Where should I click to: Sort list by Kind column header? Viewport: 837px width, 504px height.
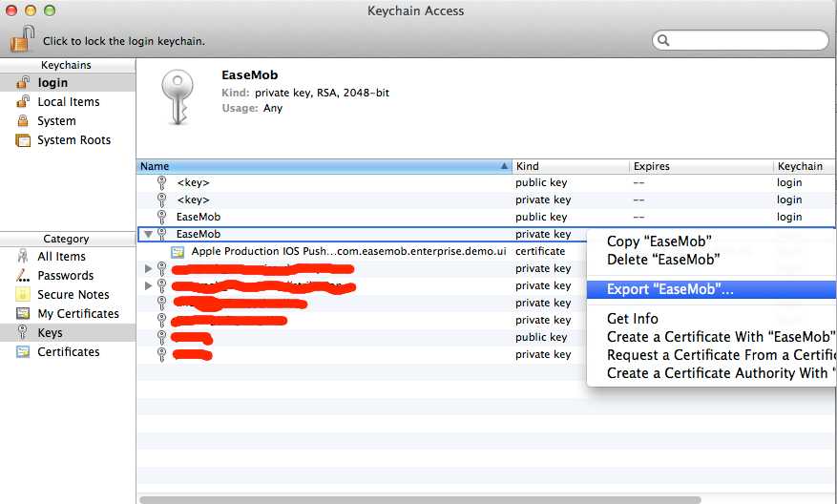coord(570,166)
